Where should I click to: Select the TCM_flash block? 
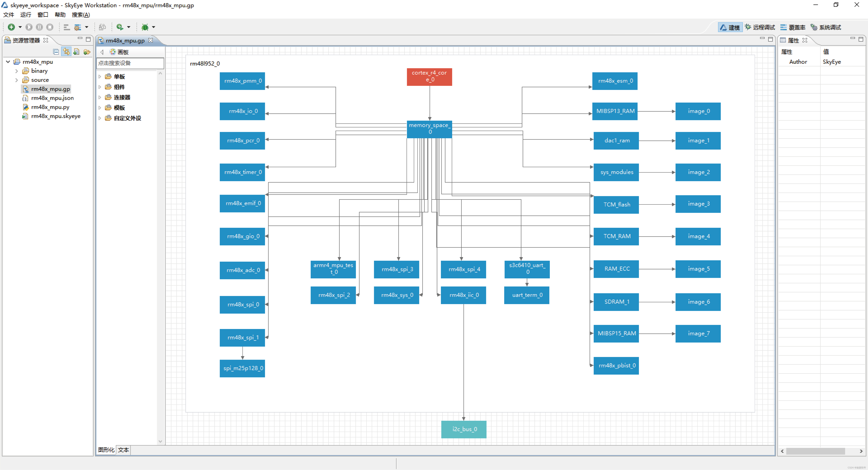pos(616,205)
